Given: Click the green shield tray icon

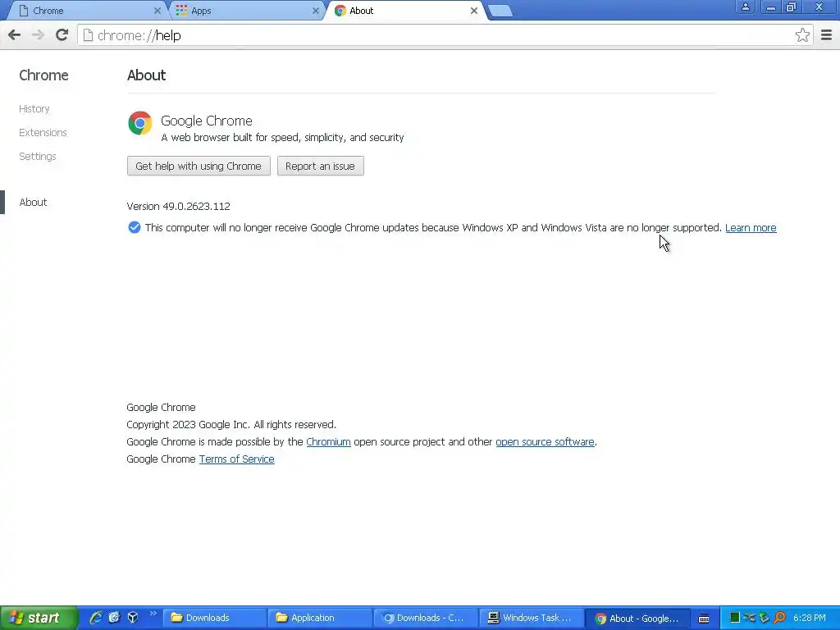Looking at the screenshot, I should point(765,618).
